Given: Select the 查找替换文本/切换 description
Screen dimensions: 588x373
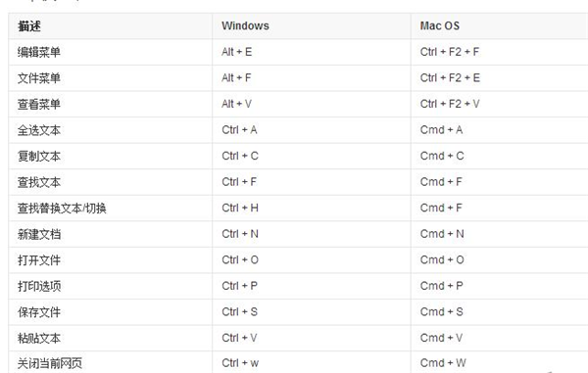Looking at the screenshot, I should point(62,208).
